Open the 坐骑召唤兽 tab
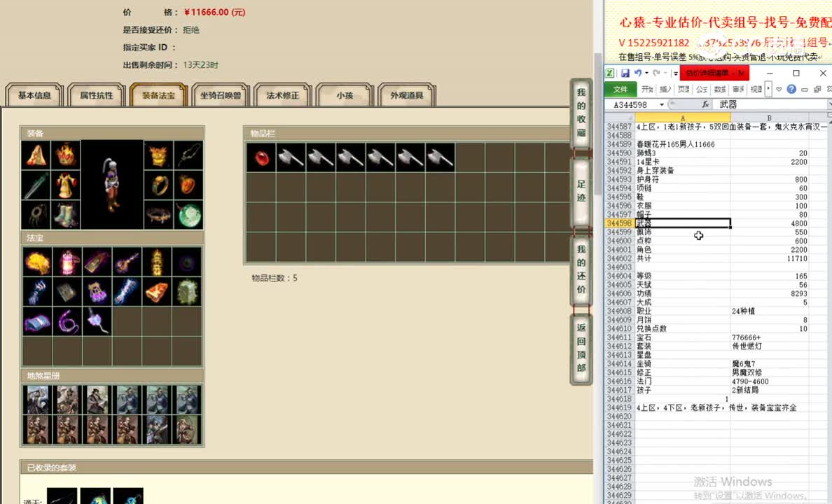 click(x=221, y=95)
